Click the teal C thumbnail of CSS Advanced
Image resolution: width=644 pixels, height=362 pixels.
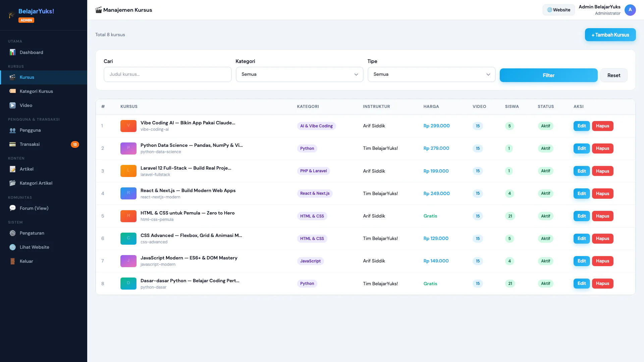click(128, 238)
